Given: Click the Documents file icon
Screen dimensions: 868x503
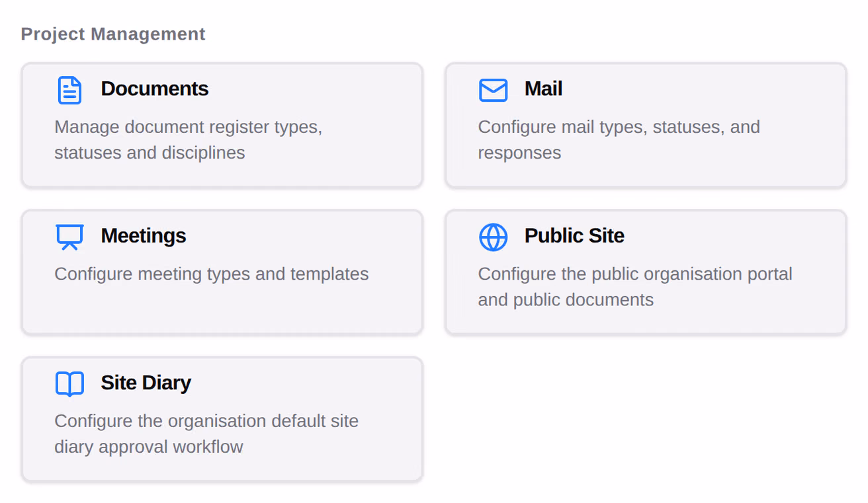Looking at the screenshot, I should [69, 90].
